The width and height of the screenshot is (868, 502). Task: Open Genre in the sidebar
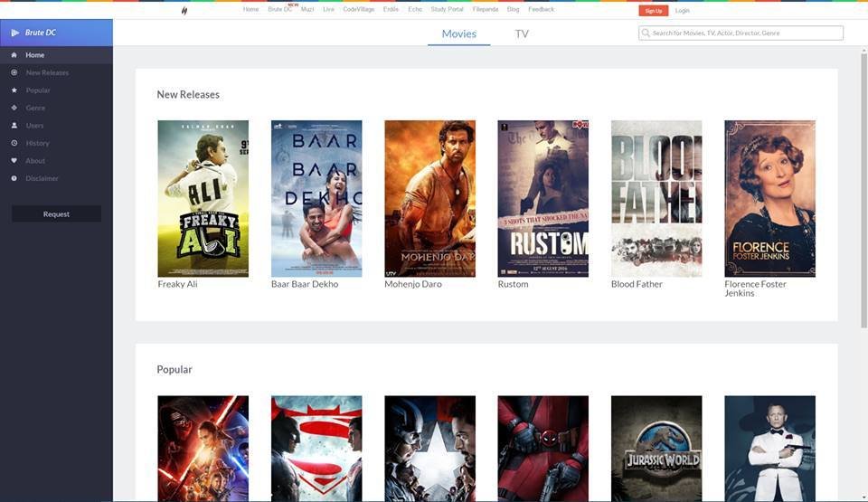tap(35, 108)
